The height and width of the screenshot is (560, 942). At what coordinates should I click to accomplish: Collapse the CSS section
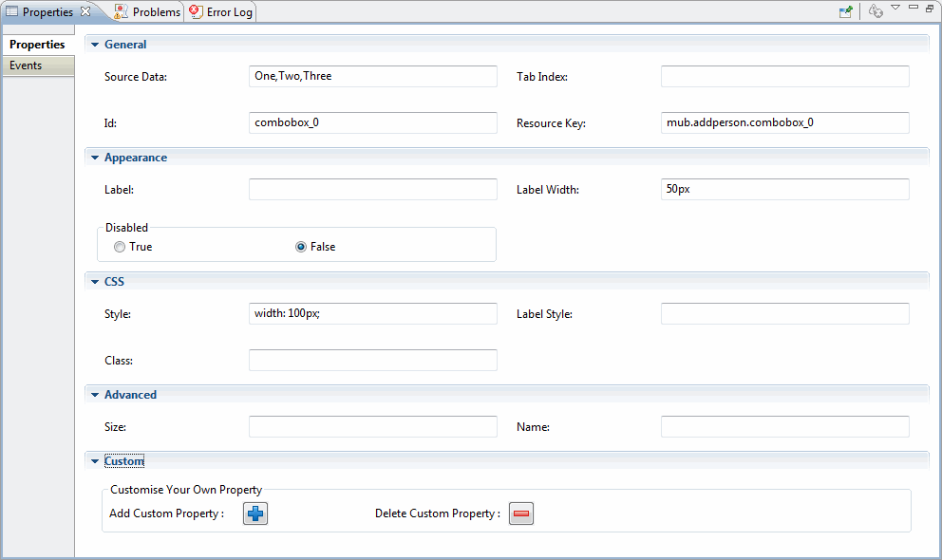point(95,282)
